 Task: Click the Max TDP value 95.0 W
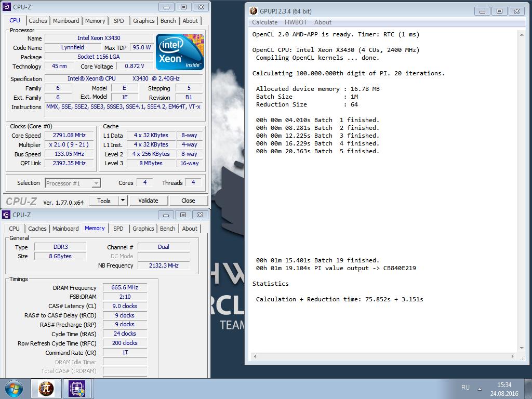[141, 47]
